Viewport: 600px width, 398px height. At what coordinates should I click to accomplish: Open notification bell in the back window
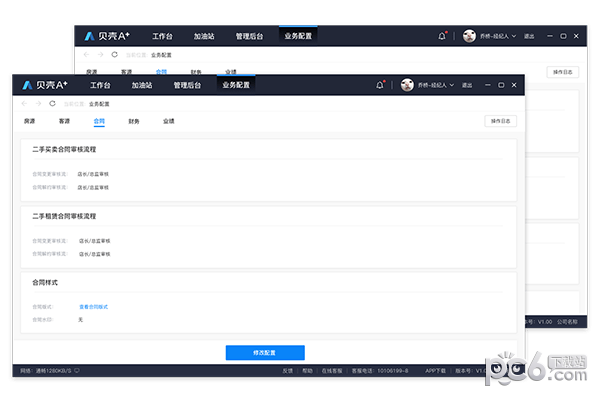[442, 36]
